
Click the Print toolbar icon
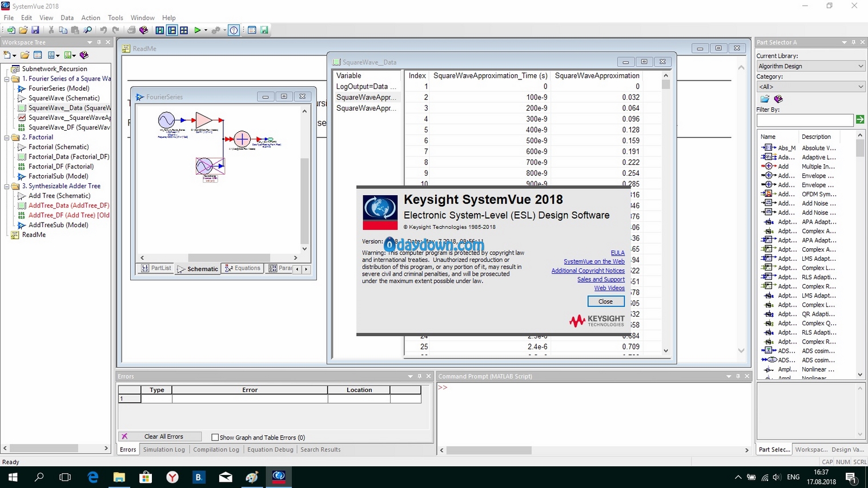(131, 30)
